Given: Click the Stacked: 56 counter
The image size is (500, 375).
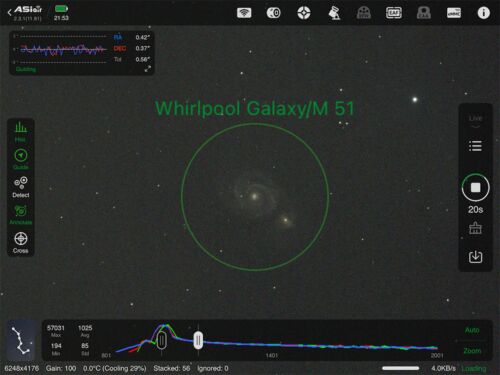Looking at the screenshot, I should 172,368.
